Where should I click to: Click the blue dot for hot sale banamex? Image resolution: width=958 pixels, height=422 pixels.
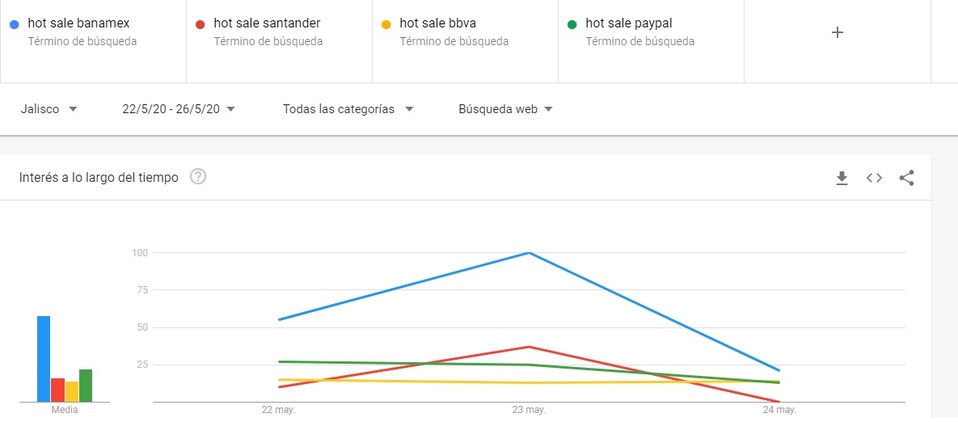pyautogui.click(x=14, y=23)
